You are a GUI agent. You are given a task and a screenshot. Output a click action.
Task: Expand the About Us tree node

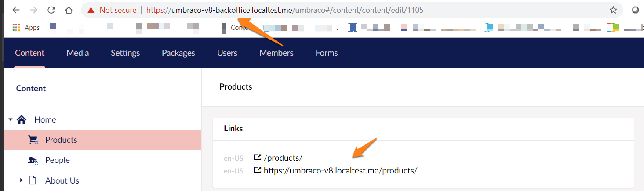pyautogui.click(x=21, y=180)
